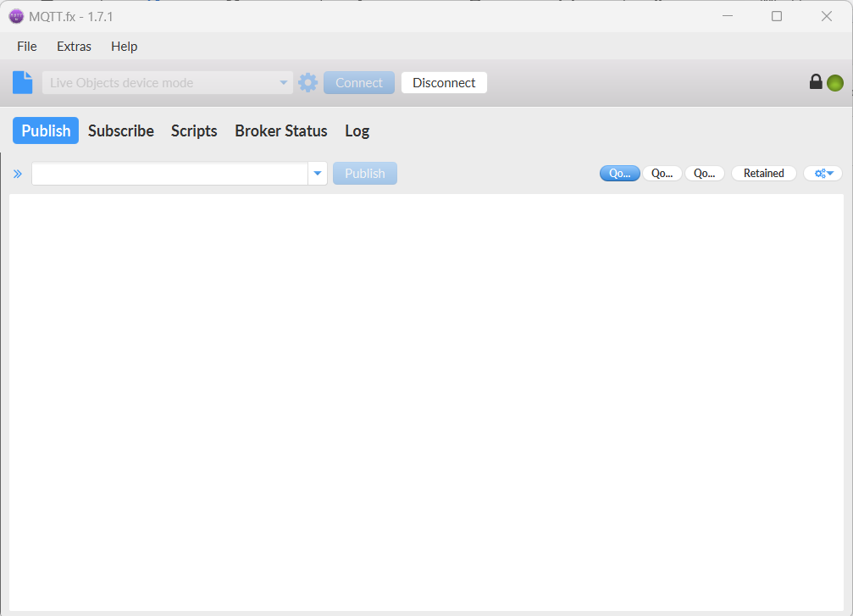Open the publish options gears dropdown
853x616 pixels.
click(x=823, y=173)
